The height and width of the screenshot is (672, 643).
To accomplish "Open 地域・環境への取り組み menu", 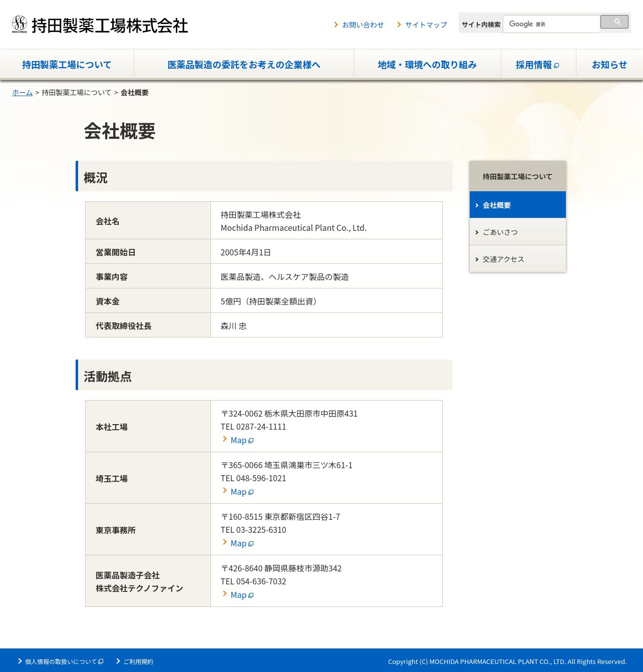I will (427, 65).
